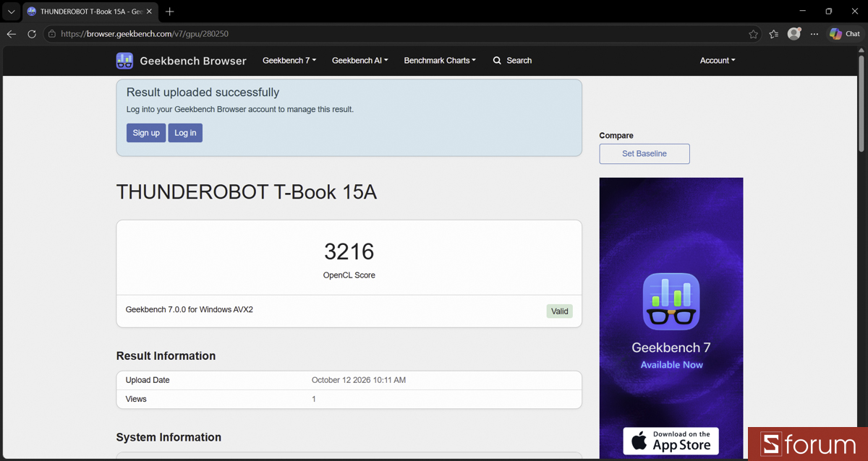Click Download on the App Store badge
Viewport: 868px width, 461px height.
pyautogui.click(x=671, y=441)
